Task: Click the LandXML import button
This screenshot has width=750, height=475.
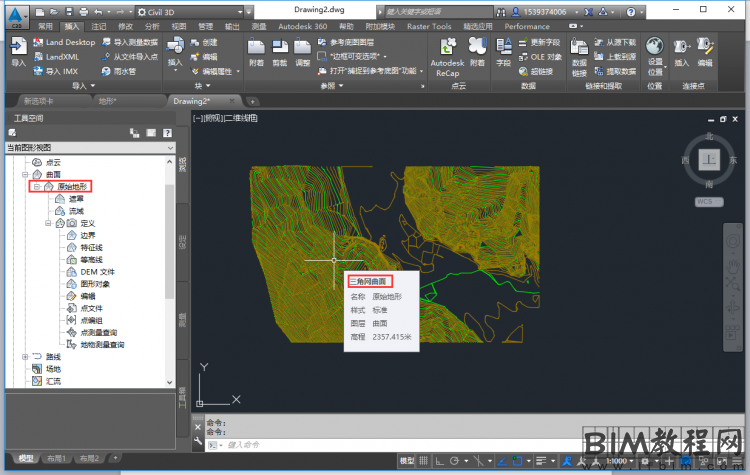Action: (x=56, y=57)
